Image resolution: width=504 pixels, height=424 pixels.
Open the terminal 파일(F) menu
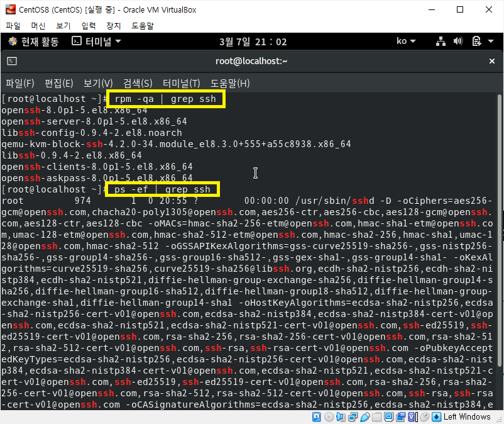[x=20, y=83]
